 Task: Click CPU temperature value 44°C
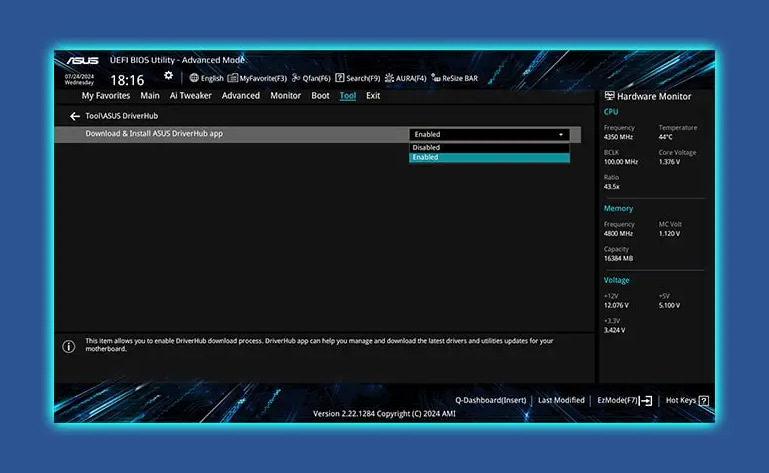666,137
